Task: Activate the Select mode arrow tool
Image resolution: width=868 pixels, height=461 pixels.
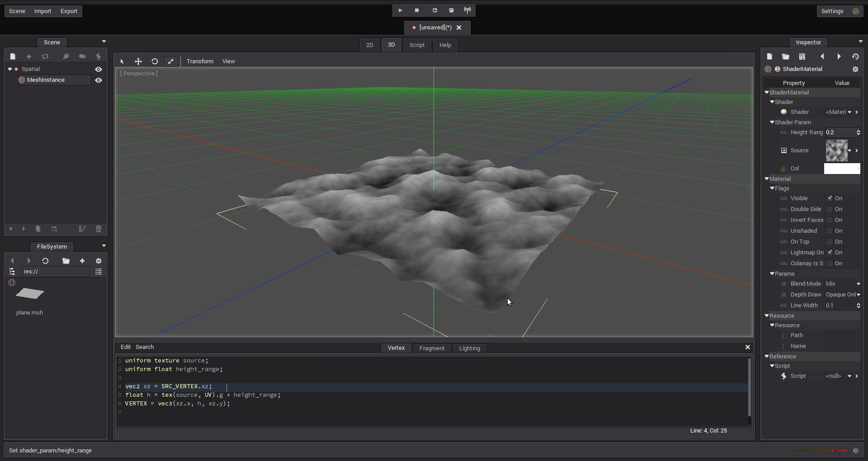Action: pos(122,61)
